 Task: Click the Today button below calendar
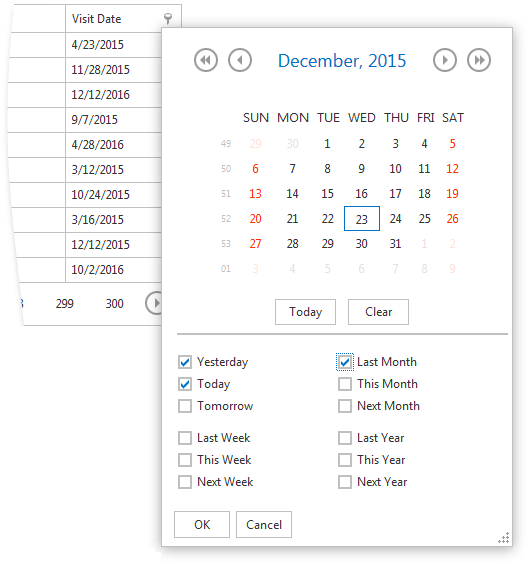coord(305,312)
